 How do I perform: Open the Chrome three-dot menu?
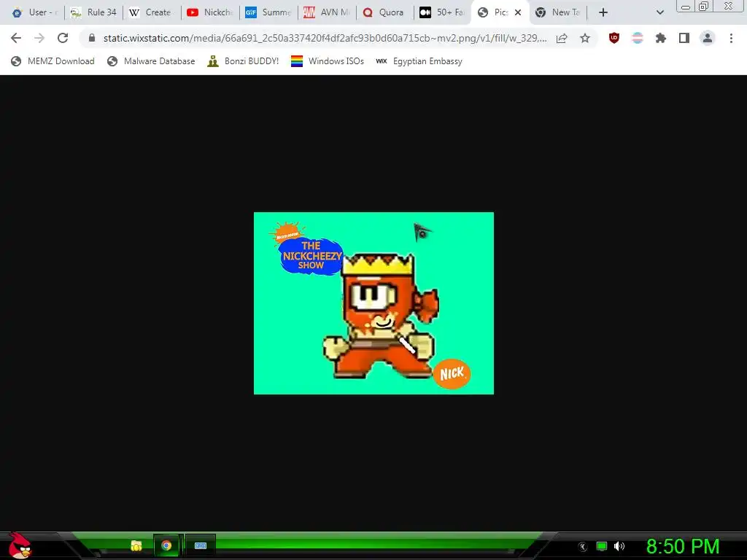click(731, 38)
